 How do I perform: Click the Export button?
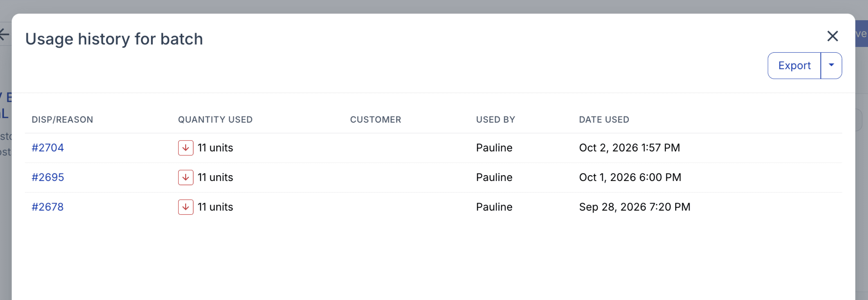794,65
